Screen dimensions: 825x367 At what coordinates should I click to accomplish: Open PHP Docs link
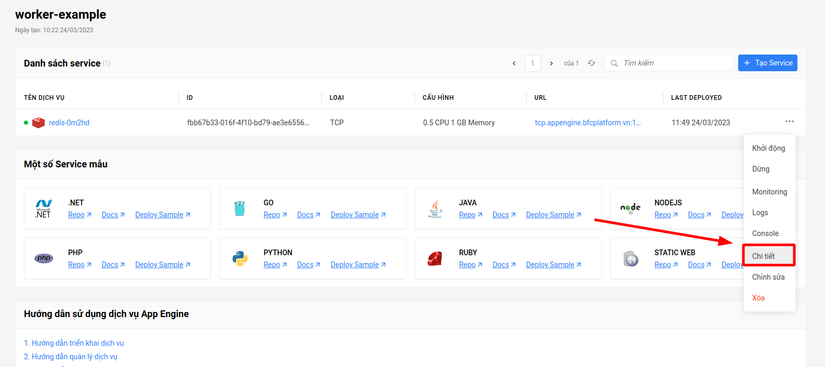coord(113,264)
